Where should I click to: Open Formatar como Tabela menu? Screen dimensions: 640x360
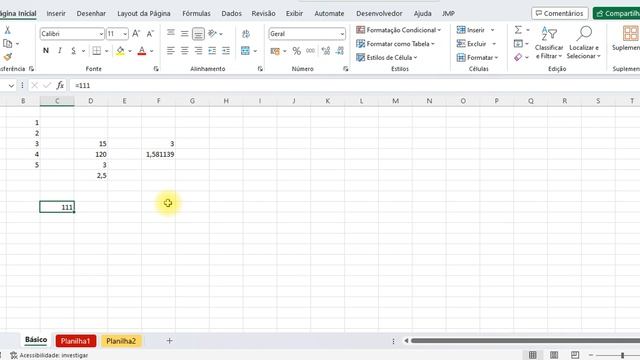(395, 44)
